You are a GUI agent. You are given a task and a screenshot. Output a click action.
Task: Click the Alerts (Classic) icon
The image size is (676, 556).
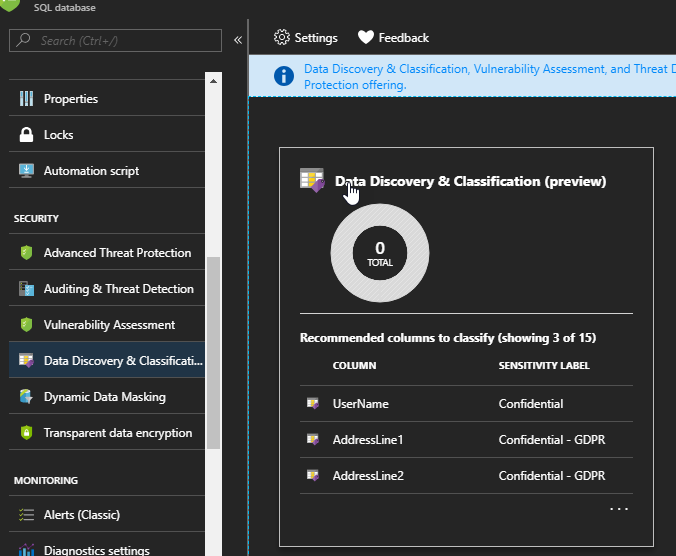[26, 515]
